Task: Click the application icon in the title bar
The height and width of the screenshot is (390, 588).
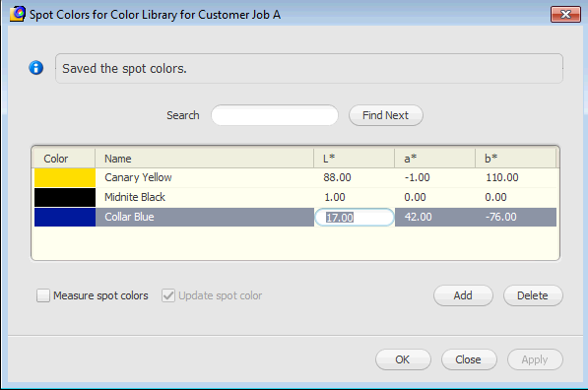Action: (x=18, y=14)
